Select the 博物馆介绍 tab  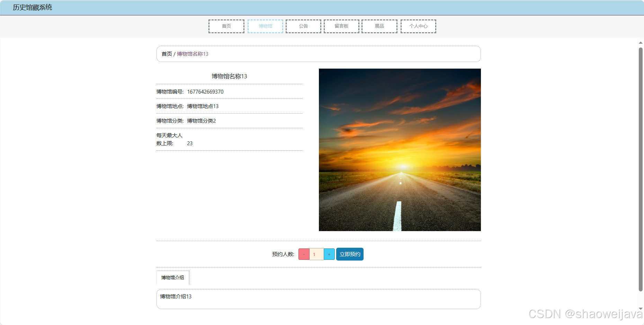pyautogui.click(x=173, y=278)
